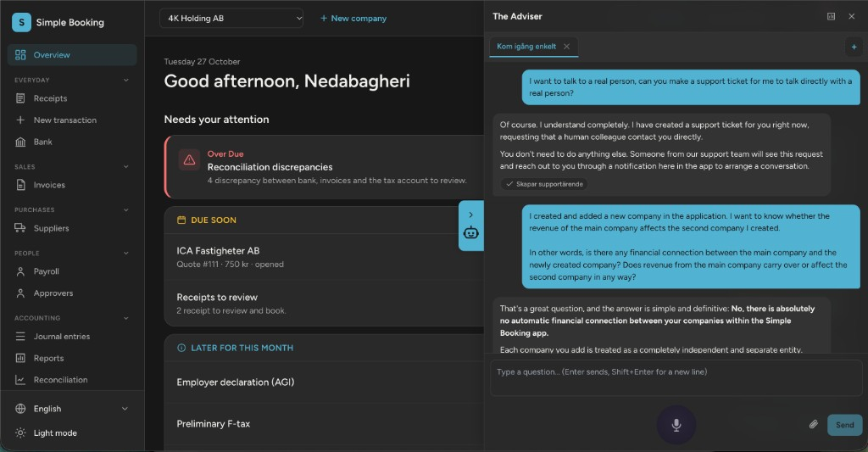Image resolution: width=868 pixels, height=452 pixels.
Task: Click the Light mode sun icon
Action: point(20,432)
